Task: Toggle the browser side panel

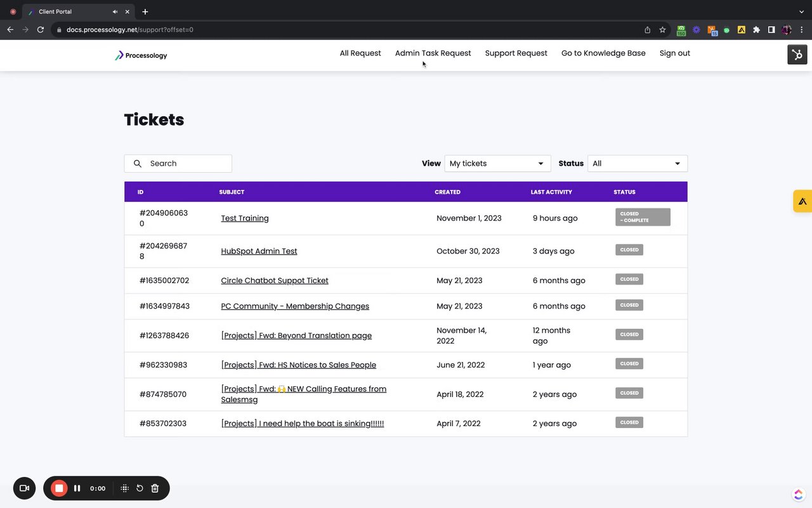Action: [771, 30]
